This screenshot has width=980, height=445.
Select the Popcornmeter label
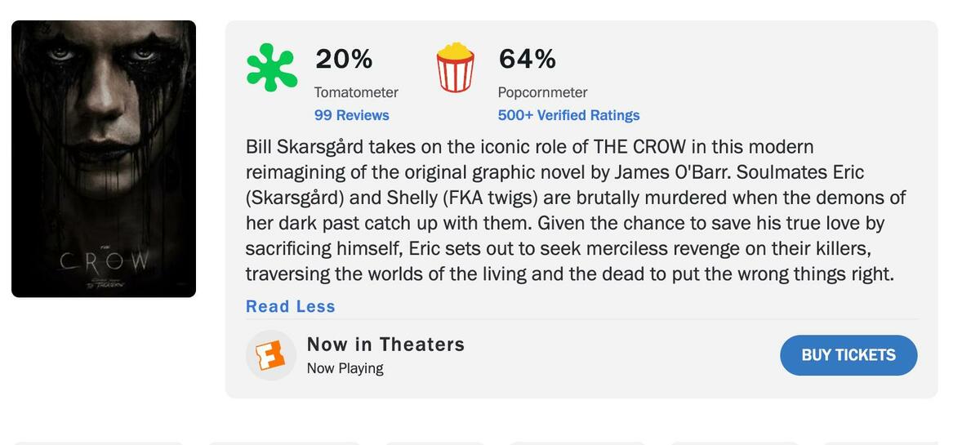click(x=542, y=92)
